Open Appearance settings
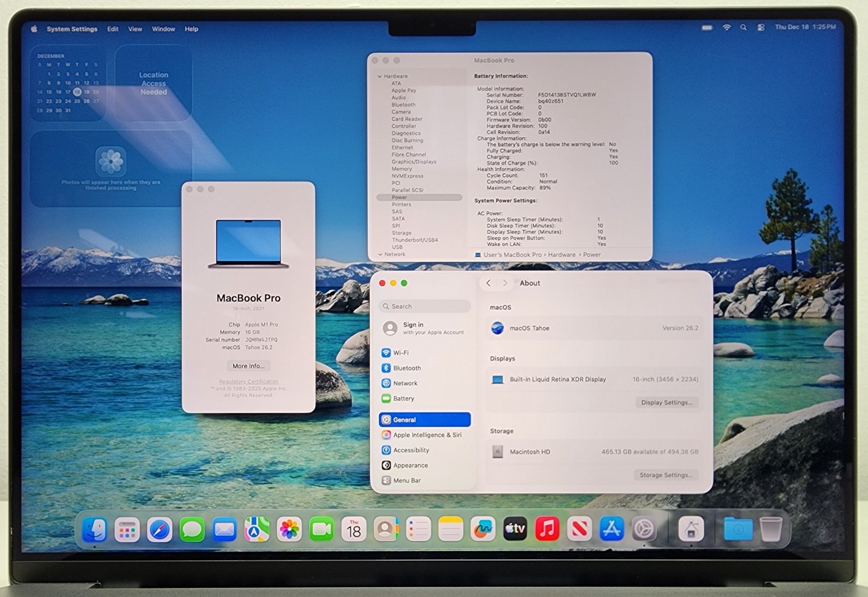 (425, 465)
